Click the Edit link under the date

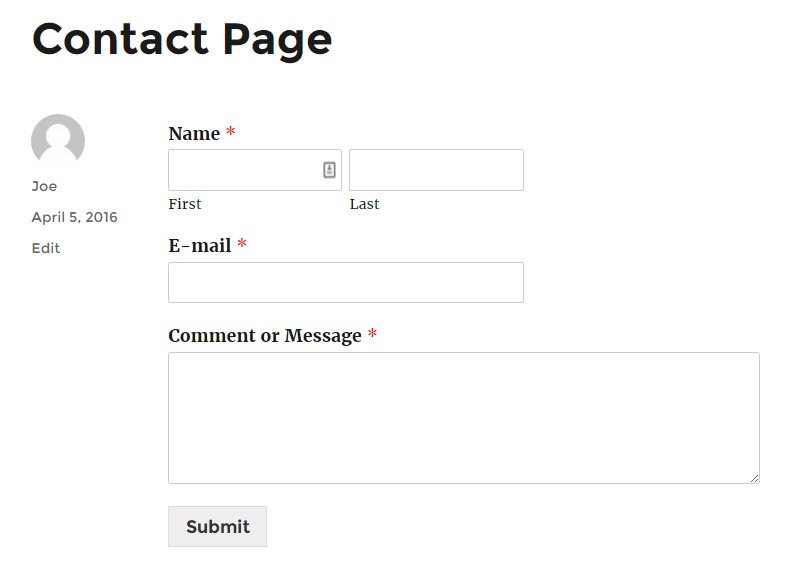(46, 248)
